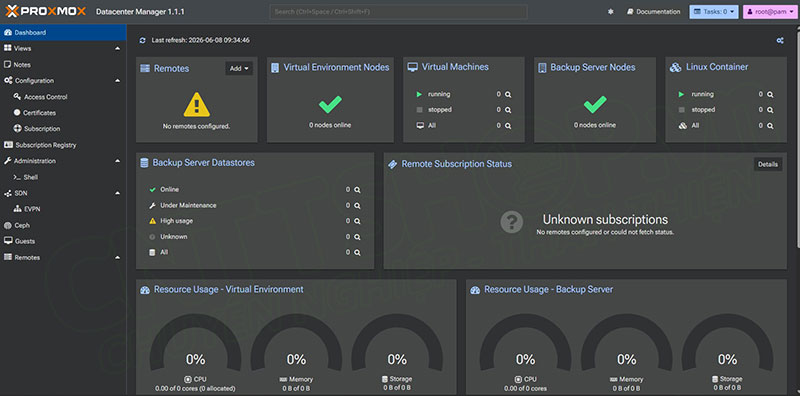800x396 pixels.
Task: Open the Tasks: 0 dropdown
Action: [714, 12]
